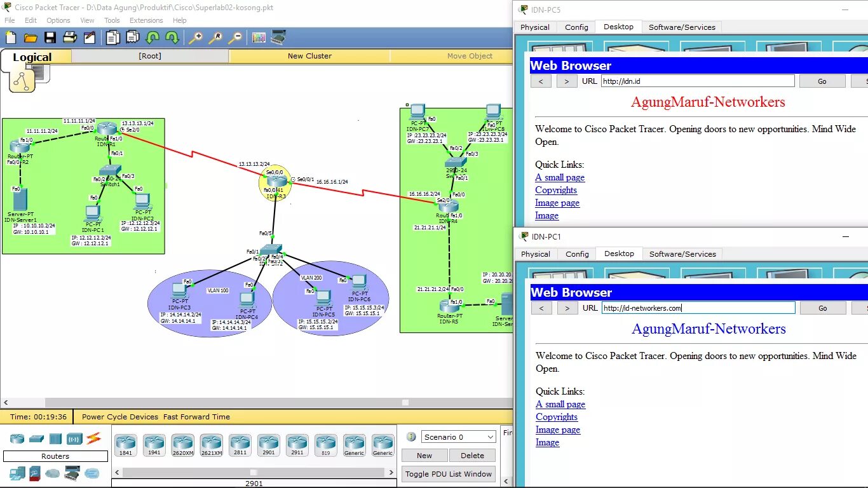Click the Redo green arrow icon
Image resolution: width=868 pixels, height=488 pixels.
click(x=172, y=38)
